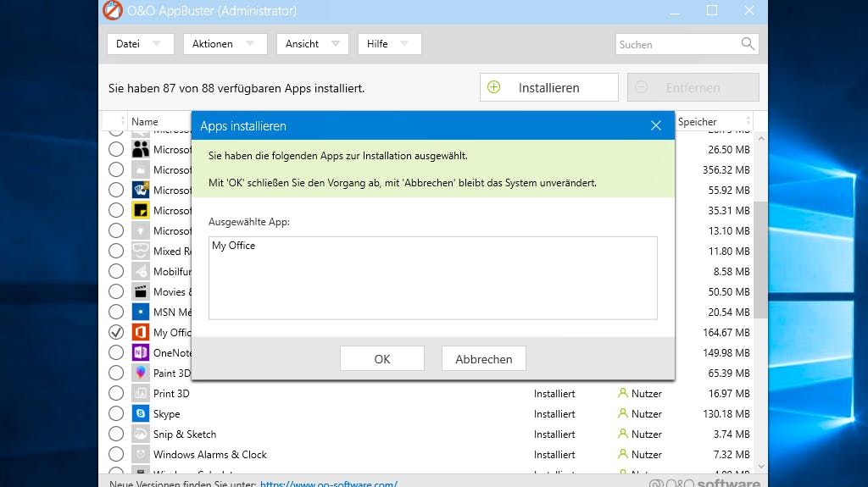Click the Skype app name
This screenshot has width=868, height=487.
167,414
